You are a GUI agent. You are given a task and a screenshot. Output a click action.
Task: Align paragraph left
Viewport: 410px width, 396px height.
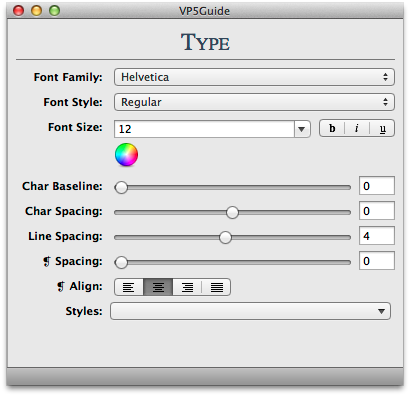coord(129,287)
